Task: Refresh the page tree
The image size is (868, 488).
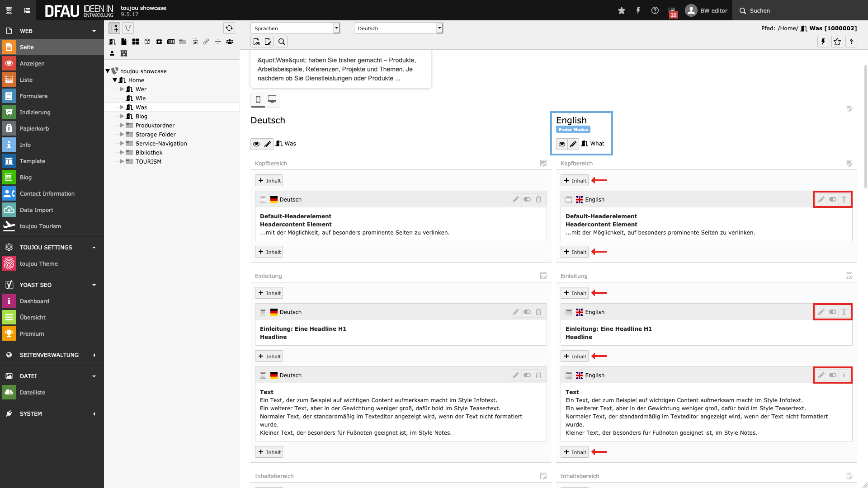Action: [229, 28]
